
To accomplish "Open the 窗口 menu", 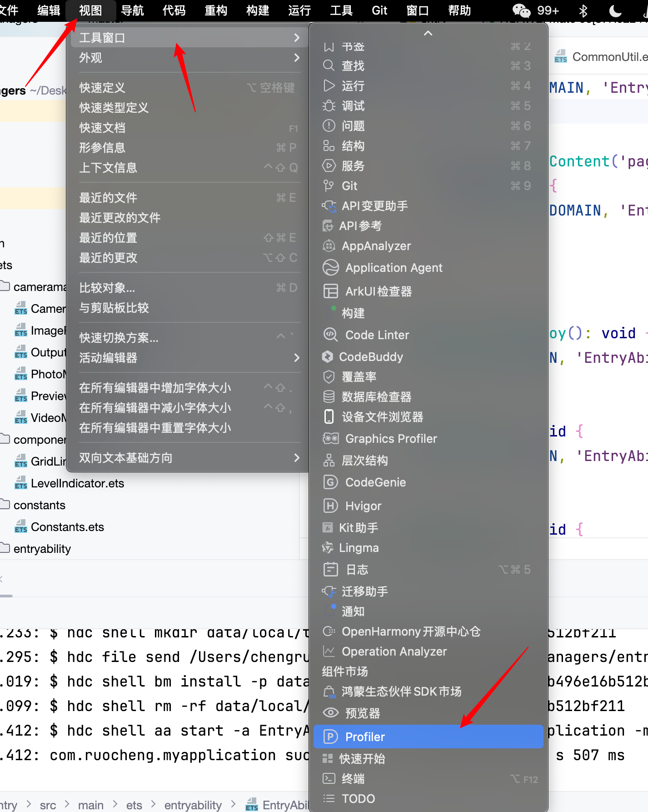I will pyautogui.click(x=418, y=10).
